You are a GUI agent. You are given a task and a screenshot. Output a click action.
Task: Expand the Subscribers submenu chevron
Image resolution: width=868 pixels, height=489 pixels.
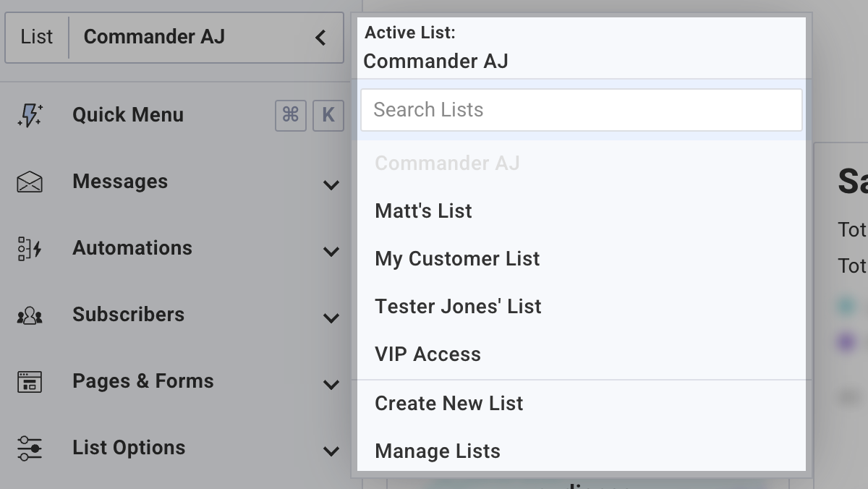pos(331,318)
